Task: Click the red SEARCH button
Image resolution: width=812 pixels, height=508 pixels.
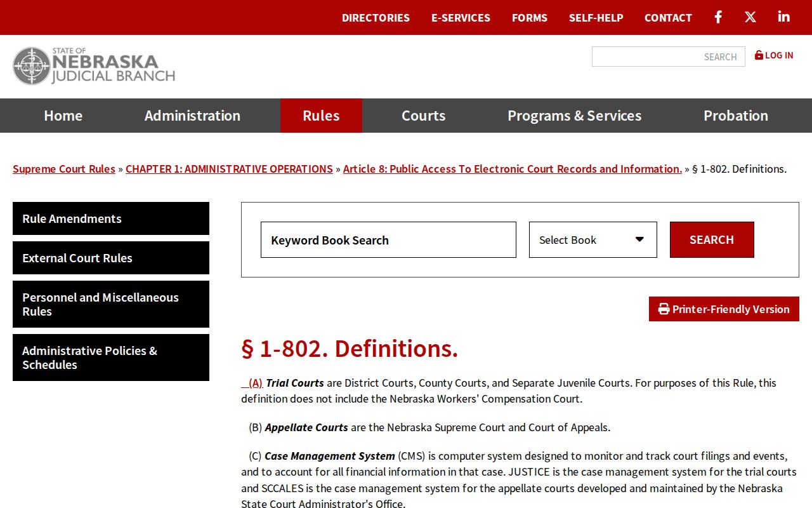Action: click(x=712, y=240)
